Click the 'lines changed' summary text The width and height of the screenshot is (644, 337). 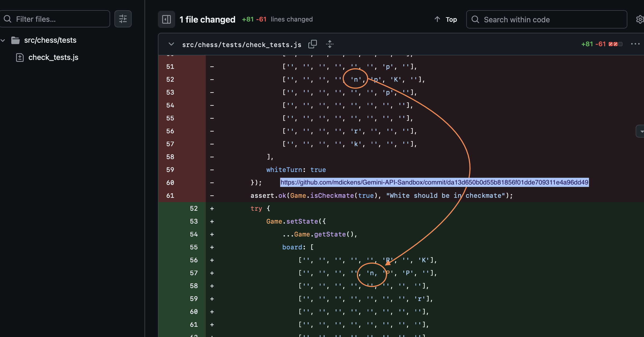(292, 19)
